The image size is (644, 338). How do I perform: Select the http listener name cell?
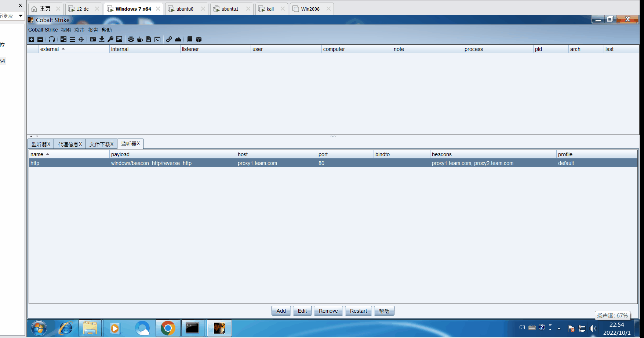click(x=69, y=163)
